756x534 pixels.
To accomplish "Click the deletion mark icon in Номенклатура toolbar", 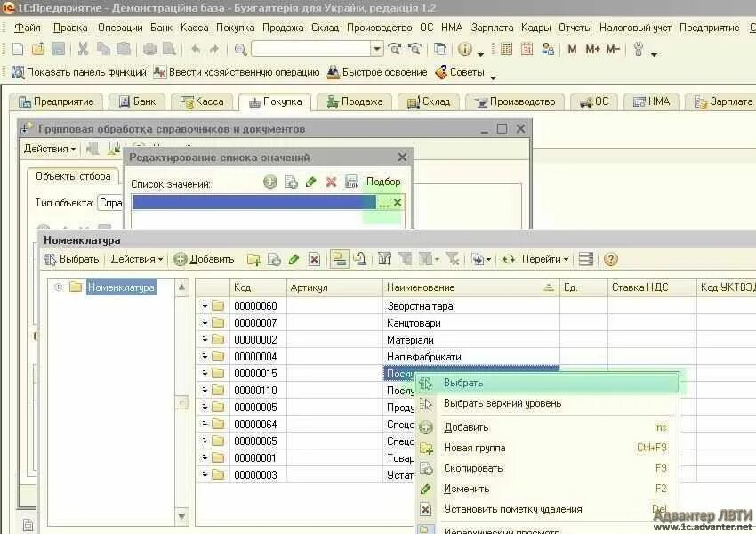I will click(314, 260).
